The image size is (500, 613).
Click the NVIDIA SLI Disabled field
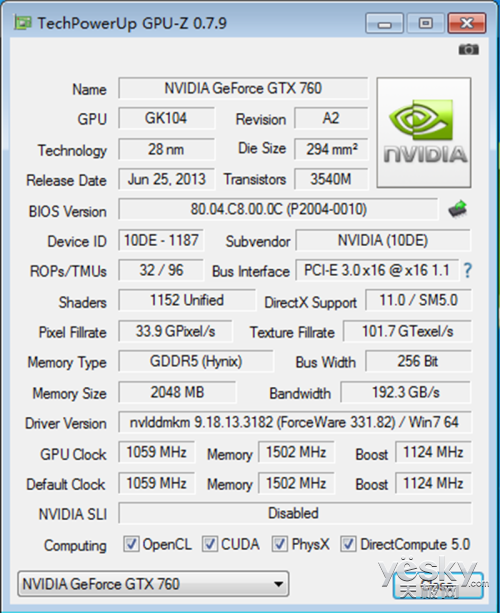coord(295,513)
